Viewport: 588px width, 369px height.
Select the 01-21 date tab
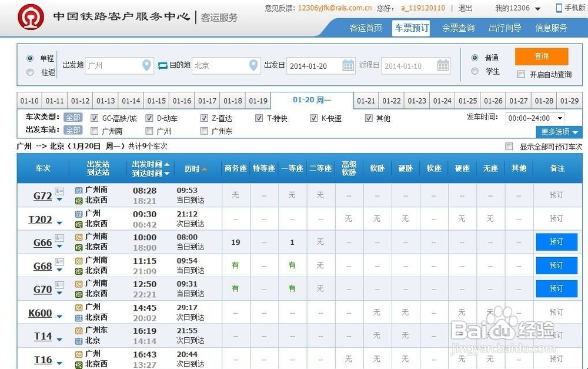pos(366,100)
